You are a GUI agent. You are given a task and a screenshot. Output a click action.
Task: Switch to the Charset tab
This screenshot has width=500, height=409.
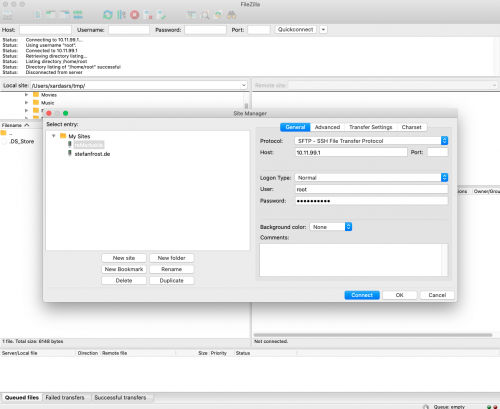[x=411, y=127]
